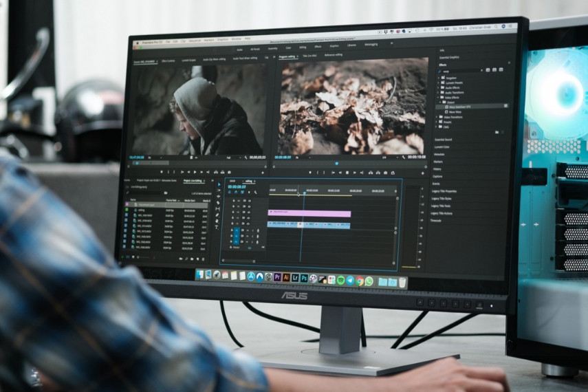Select the Razor tool

coord(218,203)
